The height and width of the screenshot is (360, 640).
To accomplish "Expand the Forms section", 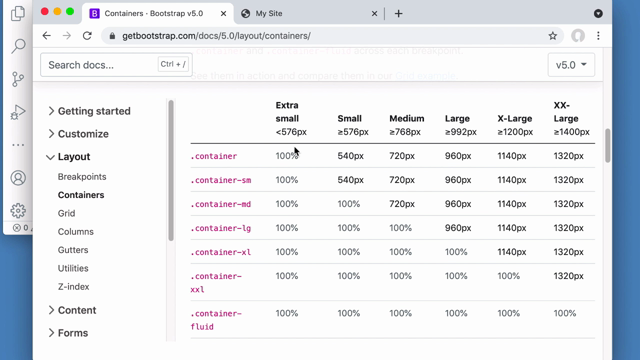I will click(68, 333).
